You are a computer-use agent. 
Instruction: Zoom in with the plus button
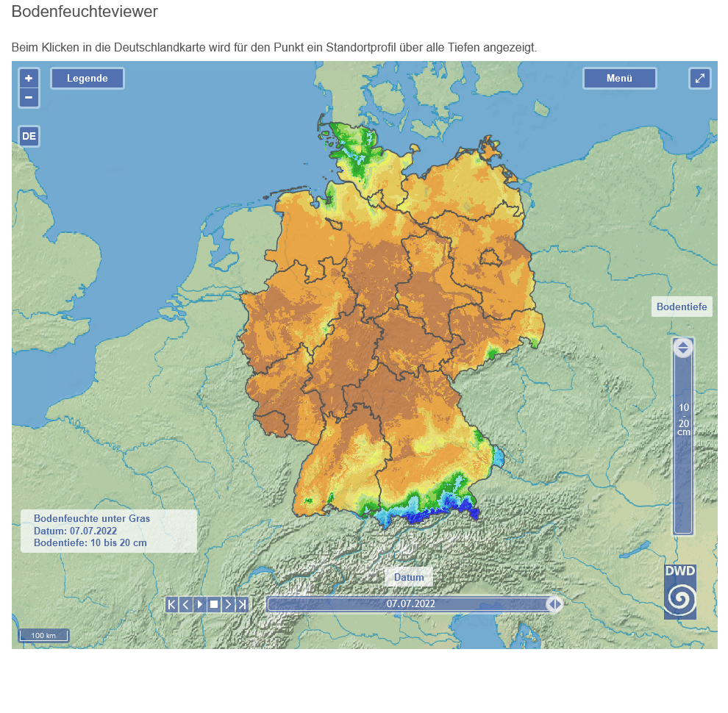point(29,78)
